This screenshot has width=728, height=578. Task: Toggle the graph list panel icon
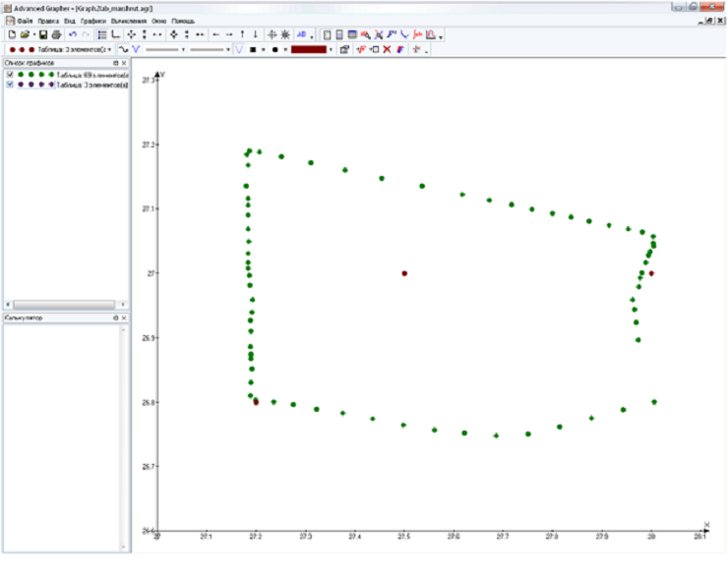click(102, 34)
